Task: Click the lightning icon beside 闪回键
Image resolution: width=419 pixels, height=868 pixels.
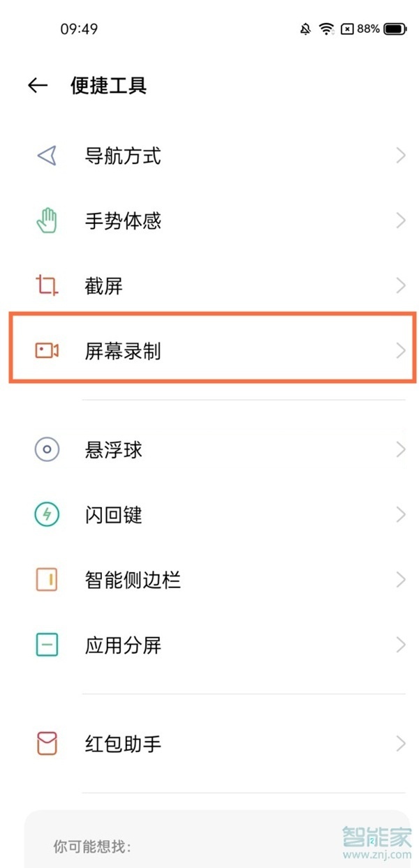Action: point(46,515)
